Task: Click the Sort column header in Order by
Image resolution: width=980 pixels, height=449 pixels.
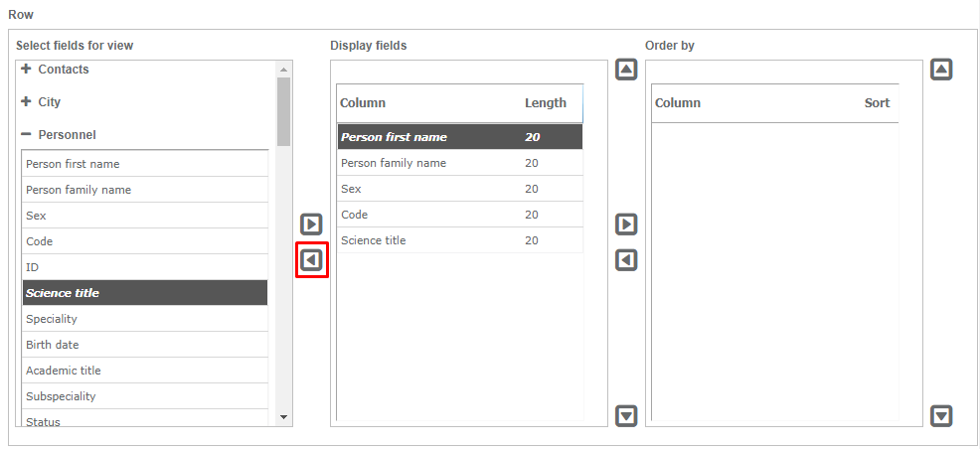Action: 877,103
